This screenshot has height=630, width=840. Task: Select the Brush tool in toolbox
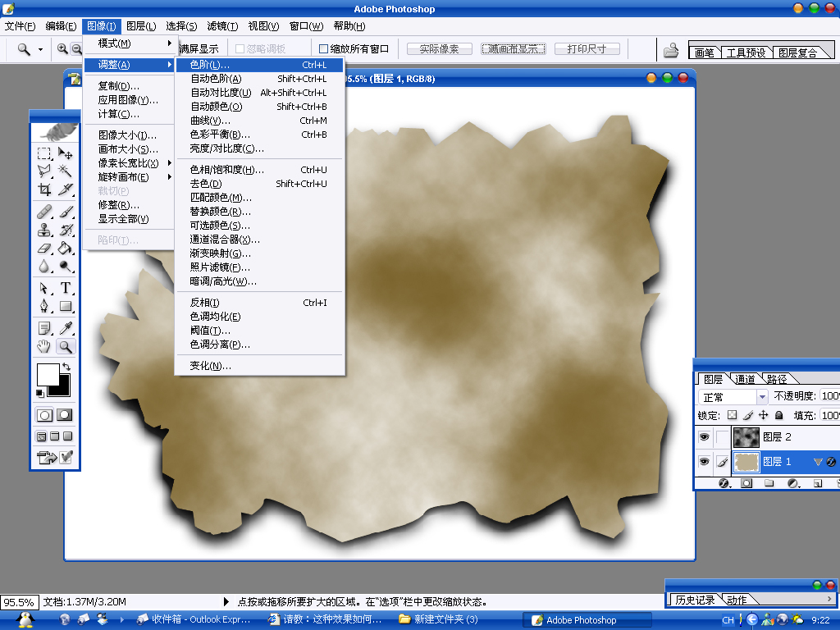click(66, 212)
